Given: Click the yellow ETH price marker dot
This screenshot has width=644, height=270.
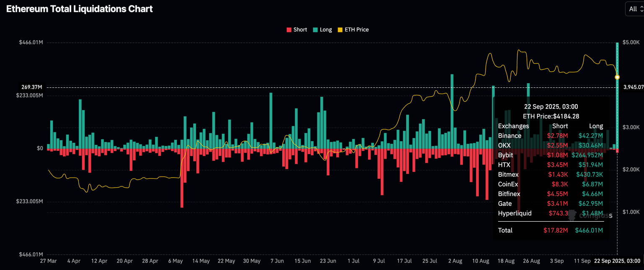Looking at the screenshot, I should click(x=617, y=77).
